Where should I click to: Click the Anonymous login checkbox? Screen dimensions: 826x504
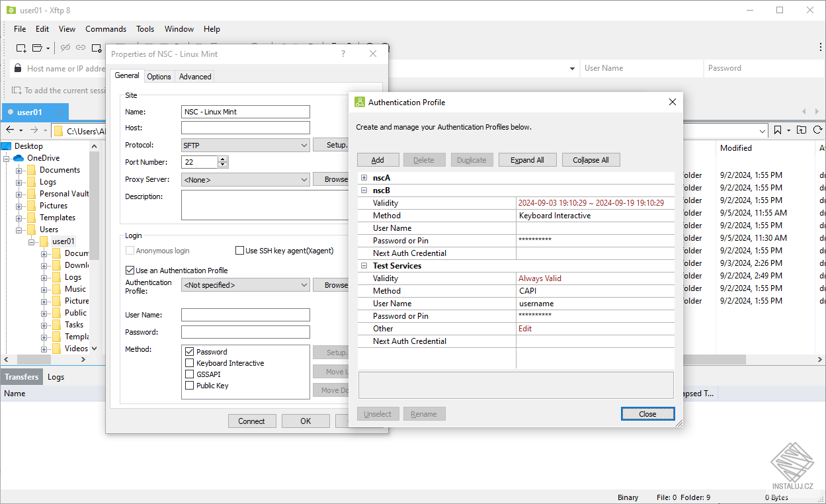pyautogui.click(x=130, y=251)
